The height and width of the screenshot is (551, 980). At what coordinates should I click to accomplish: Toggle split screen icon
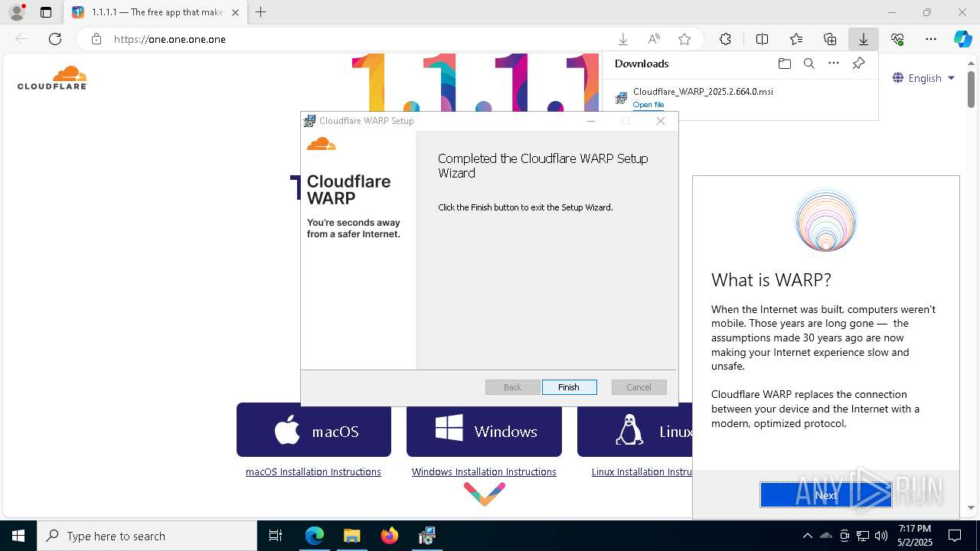[762, 39]
